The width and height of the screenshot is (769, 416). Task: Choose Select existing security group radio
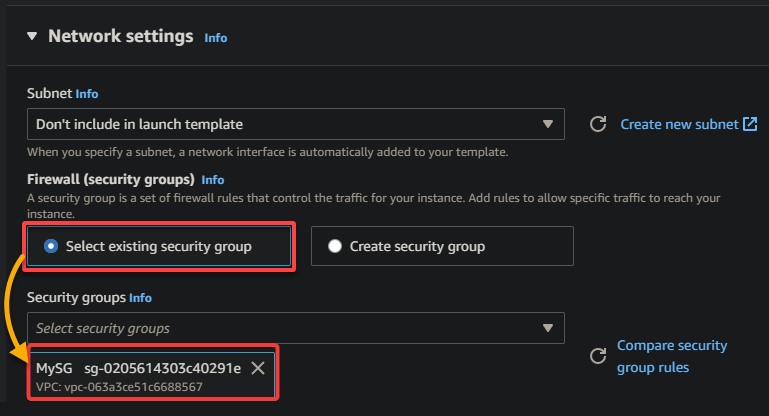[51, 246]
